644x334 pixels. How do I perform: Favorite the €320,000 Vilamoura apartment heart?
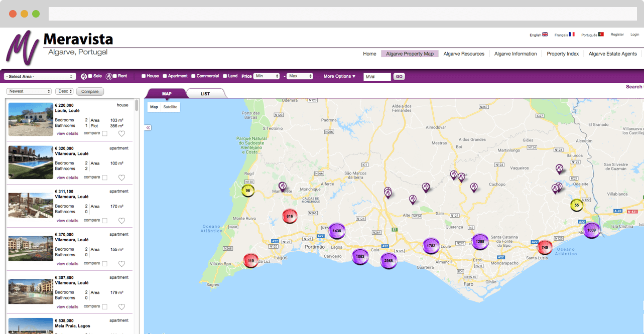121,178
